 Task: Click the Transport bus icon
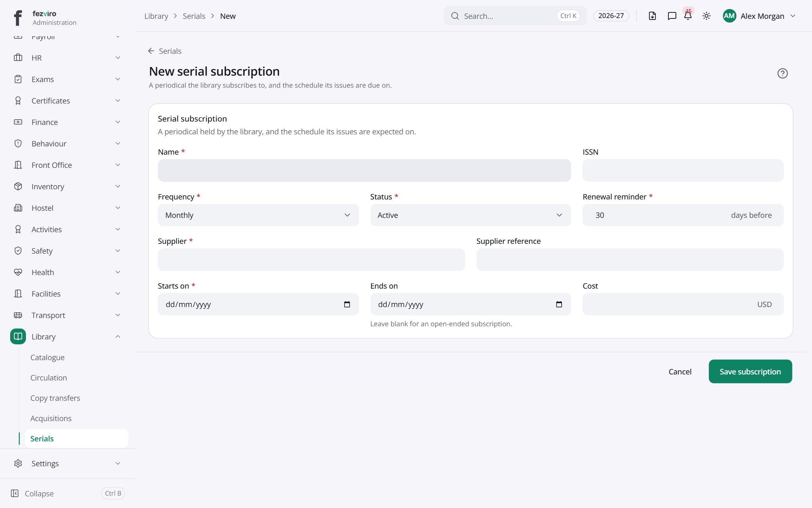tap(18, 315)
